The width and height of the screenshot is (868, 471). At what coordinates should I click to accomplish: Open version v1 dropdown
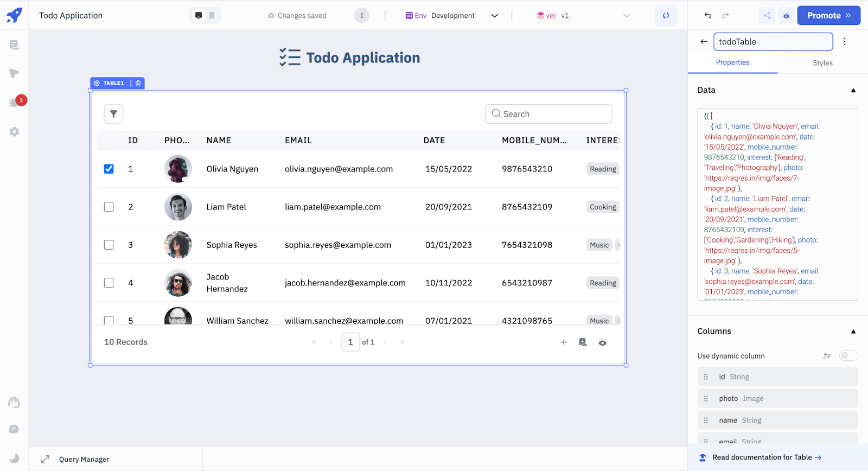[x=584, y=16]
